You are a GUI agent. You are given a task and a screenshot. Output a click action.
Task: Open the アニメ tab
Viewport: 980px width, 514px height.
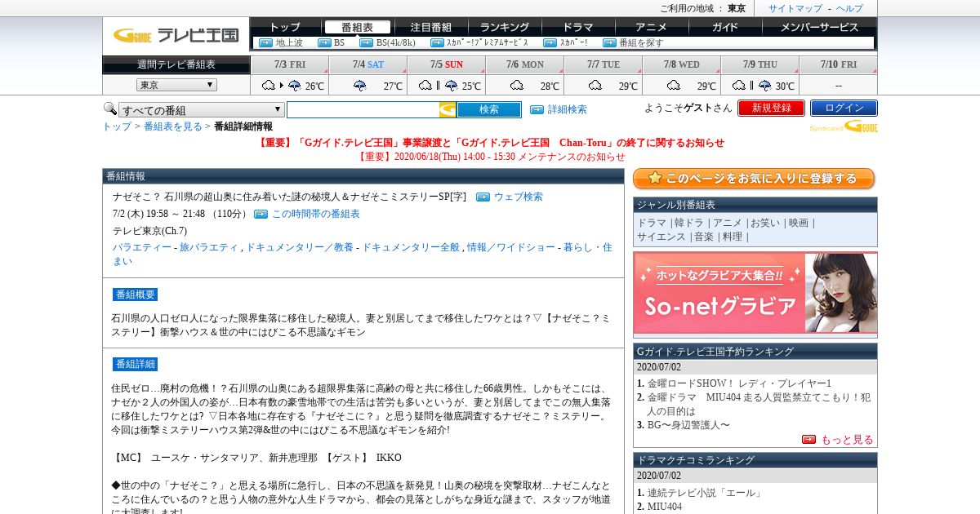[651, 27]
